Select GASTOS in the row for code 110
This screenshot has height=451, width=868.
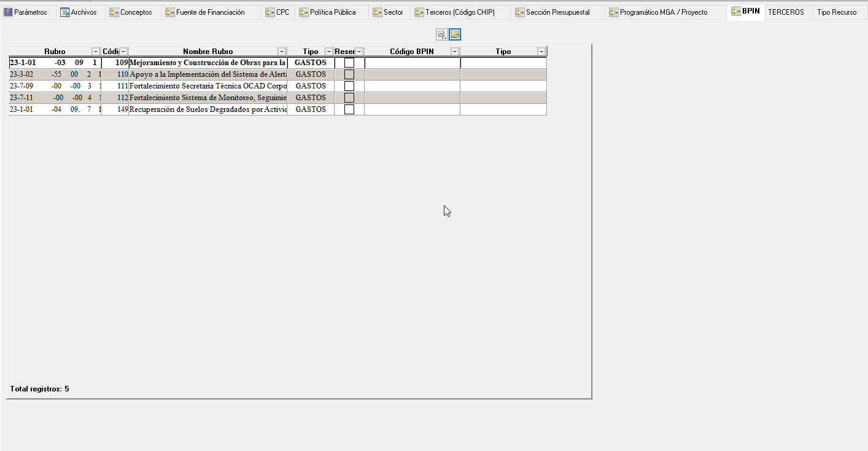click(311, 74)
